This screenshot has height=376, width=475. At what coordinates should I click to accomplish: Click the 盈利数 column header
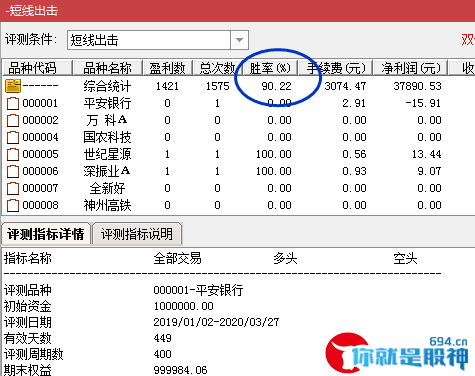tap(167, 68)
